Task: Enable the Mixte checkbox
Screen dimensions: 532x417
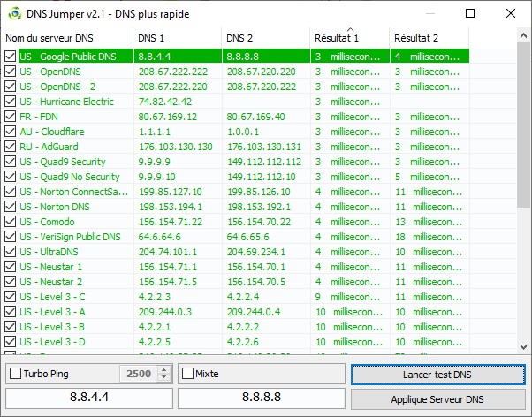Action: click(x=187, y=374)
